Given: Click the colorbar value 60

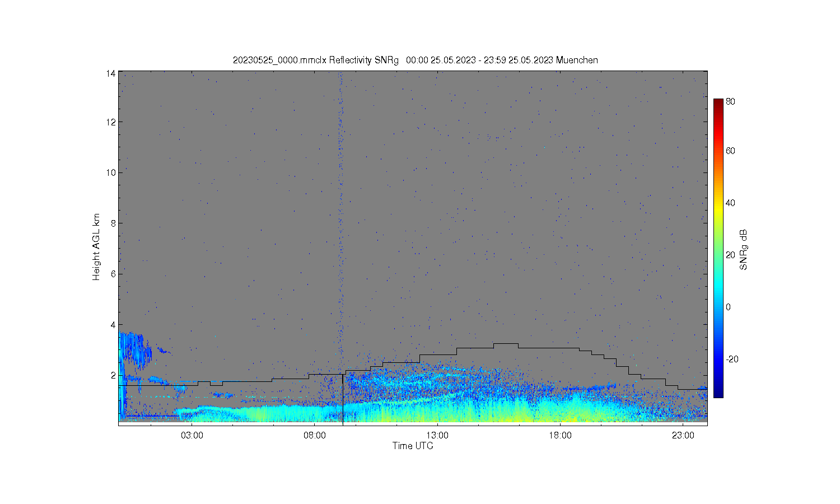Looking at the screenshot, I should click(730, 151).
